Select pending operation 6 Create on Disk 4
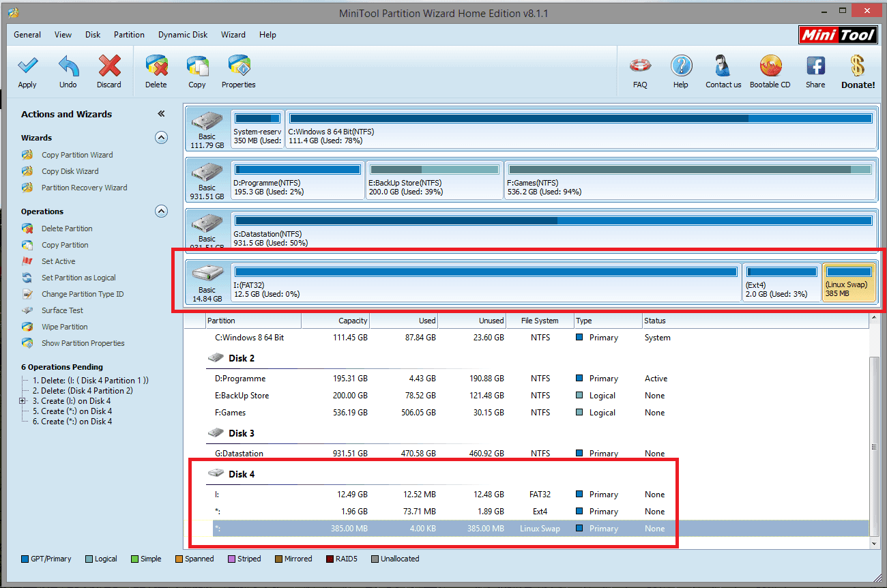The height and width of the screenshot is (588, 887). coord(72,422)
